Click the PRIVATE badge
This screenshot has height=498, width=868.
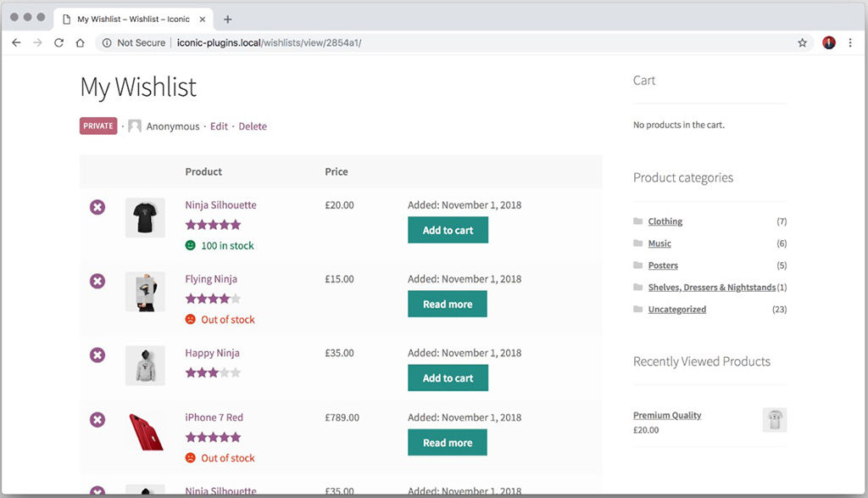coord(98,126)
